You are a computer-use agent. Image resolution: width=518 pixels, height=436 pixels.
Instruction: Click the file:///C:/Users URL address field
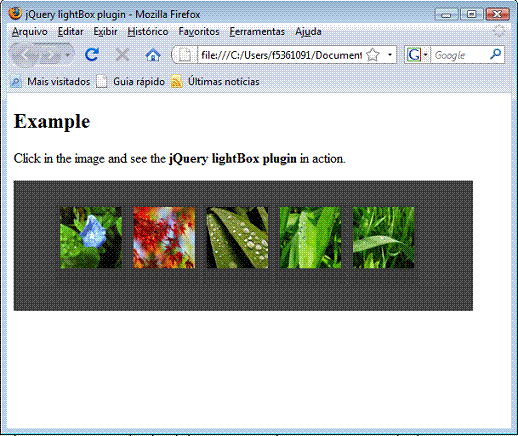[x=282, y=55]
